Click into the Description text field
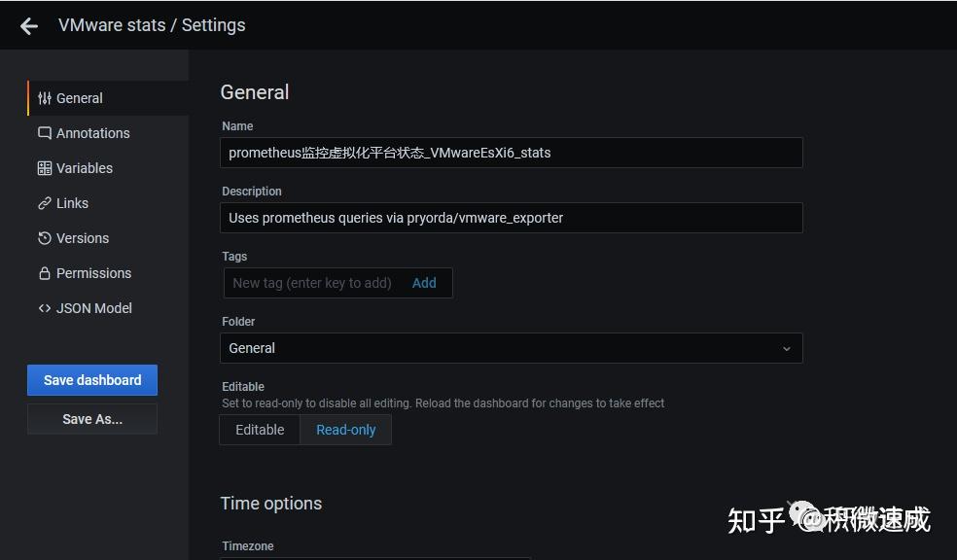 click(511, 218)
